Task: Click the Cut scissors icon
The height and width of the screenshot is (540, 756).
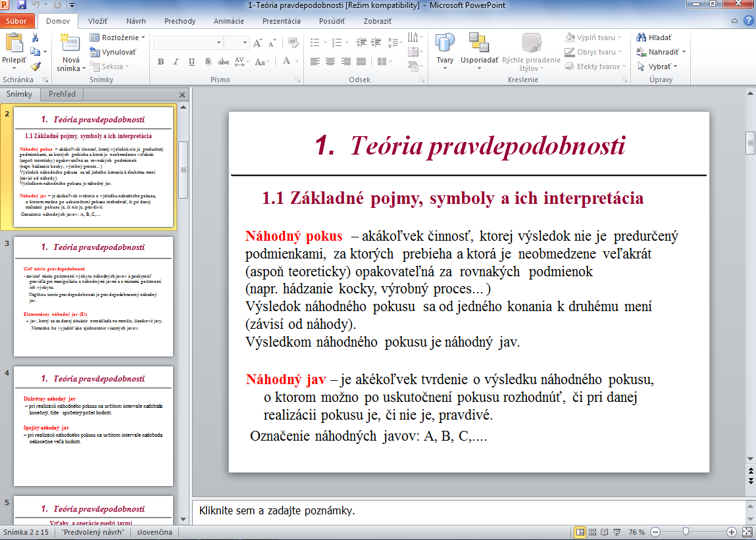Action: click(36, 37)
